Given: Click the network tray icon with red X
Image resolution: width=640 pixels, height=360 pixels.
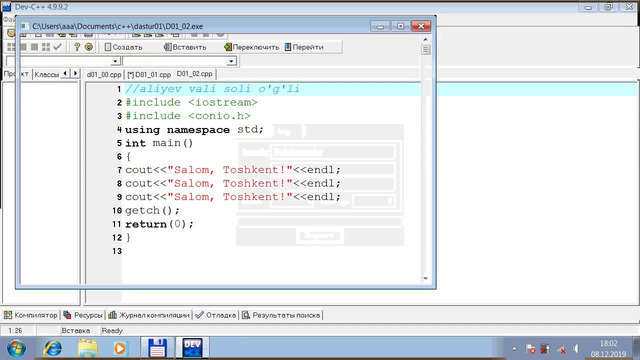Looking at the screenshot, I should point(546,349).
